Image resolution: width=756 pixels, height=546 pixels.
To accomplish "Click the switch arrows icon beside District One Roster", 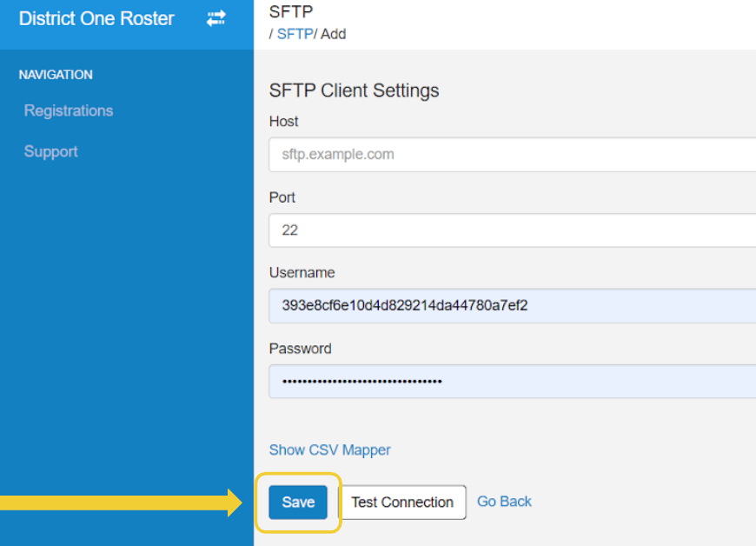I will point(216,18).
